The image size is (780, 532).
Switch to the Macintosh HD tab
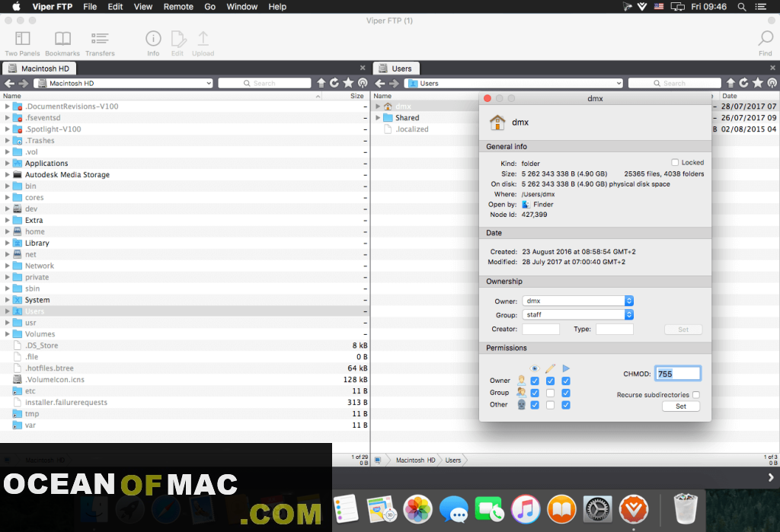pyautogui.click(x=40, y=68)
